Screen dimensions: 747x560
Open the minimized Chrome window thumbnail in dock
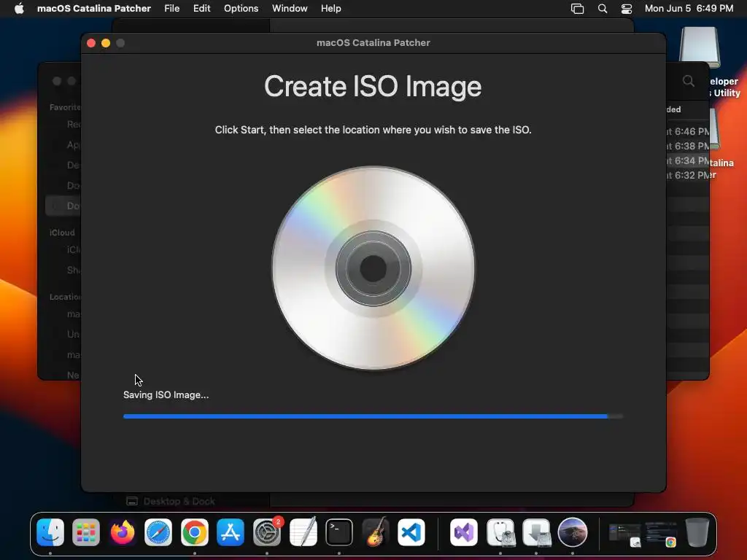661,534
